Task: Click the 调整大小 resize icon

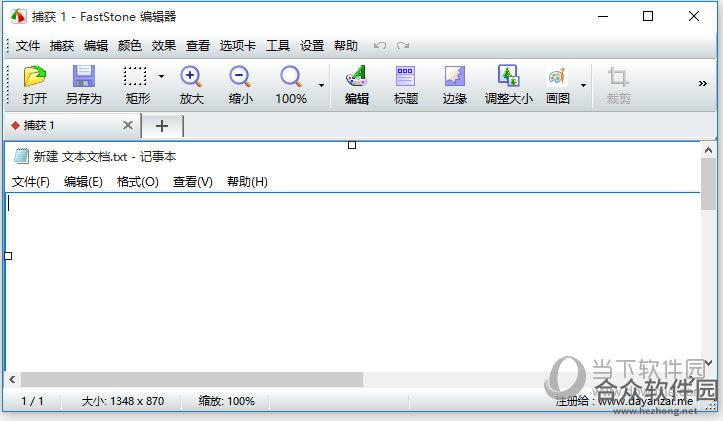Action: click(x=509, y=76)
